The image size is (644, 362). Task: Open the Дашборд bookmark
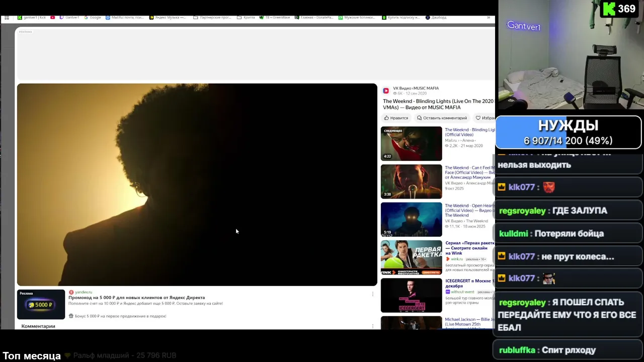click(436, 18)
